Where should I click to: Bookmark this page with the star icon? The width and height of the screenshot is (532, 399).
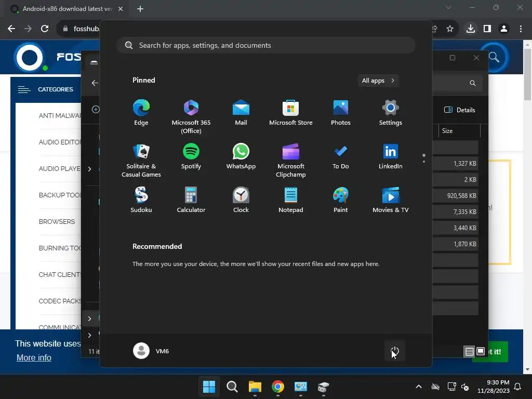450,29
